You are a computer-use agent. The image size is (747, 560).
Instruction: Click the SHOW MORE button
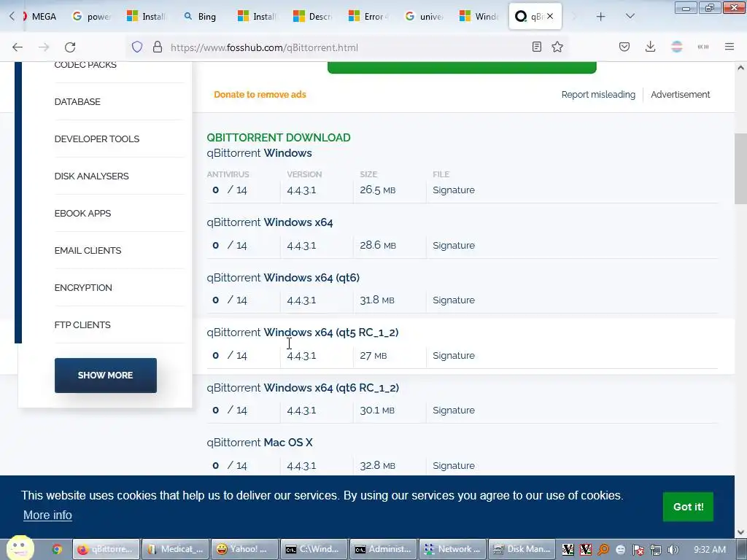point(105,376)
